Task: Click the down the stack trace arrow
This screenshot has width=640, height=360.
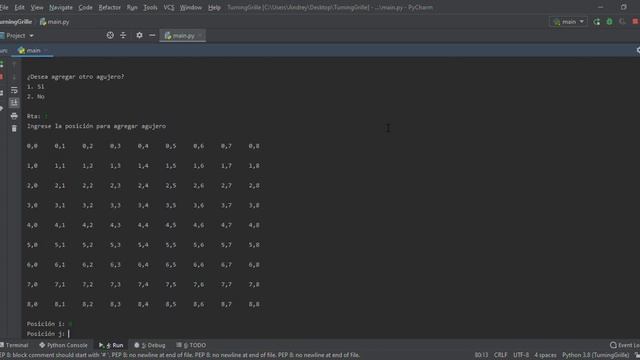Action: point(14,77)
